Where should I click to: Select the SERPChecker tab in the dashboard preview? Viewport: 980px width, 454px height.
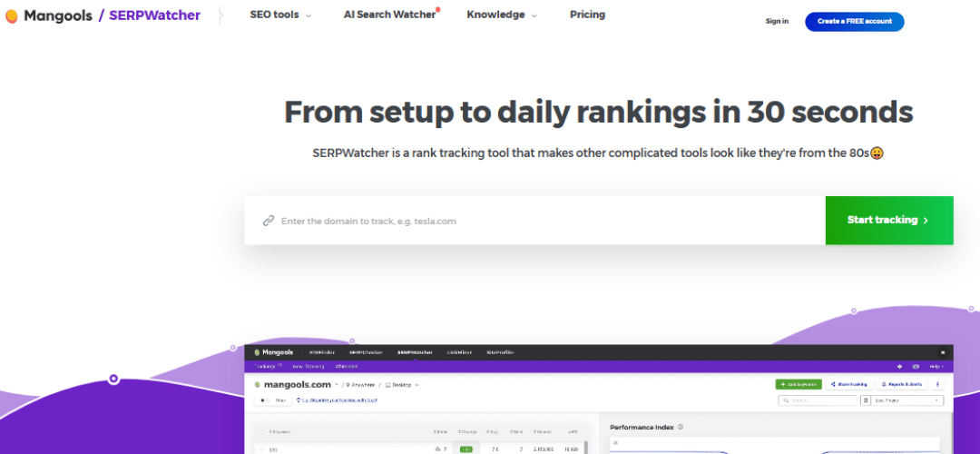pyautogui.click(x=366, y=352)
